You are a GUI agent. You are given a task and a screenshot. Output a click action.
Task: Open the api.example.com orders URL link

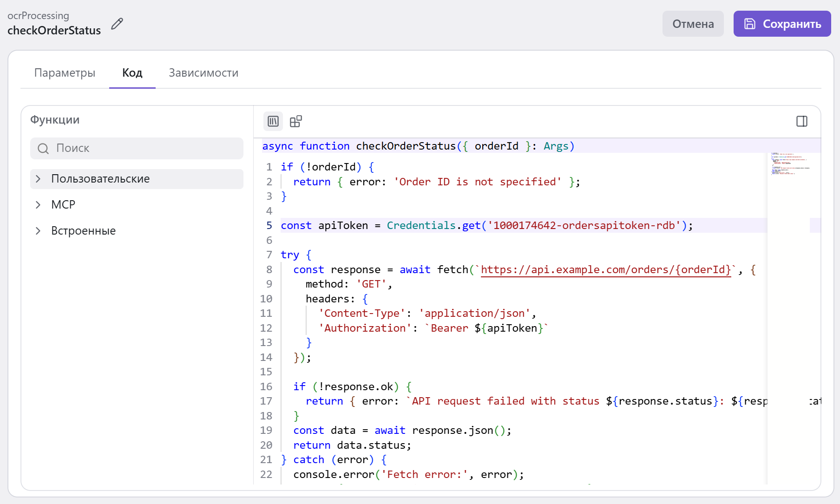click(x=605, y=269)
